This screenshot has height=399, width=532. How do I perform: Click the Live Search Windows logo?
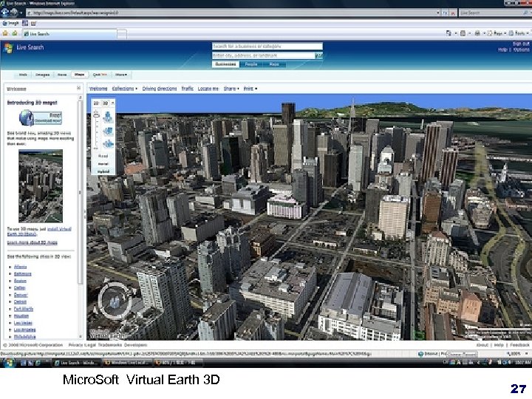pos(8,48)
